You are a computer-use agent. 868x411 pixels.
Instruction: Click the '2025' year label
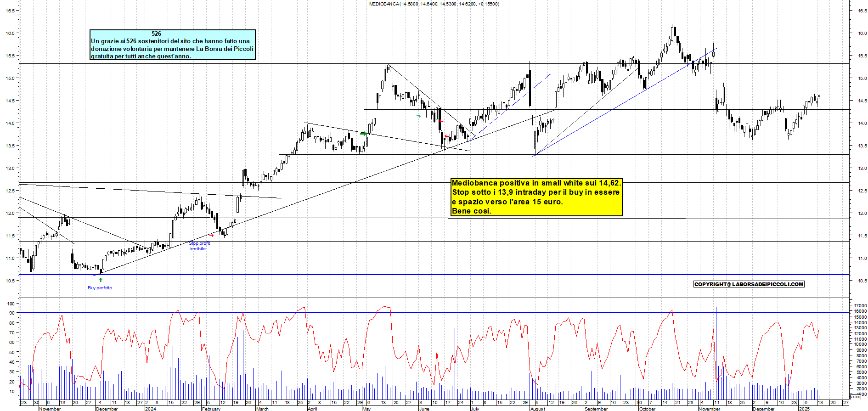click(x=804, y=409)
